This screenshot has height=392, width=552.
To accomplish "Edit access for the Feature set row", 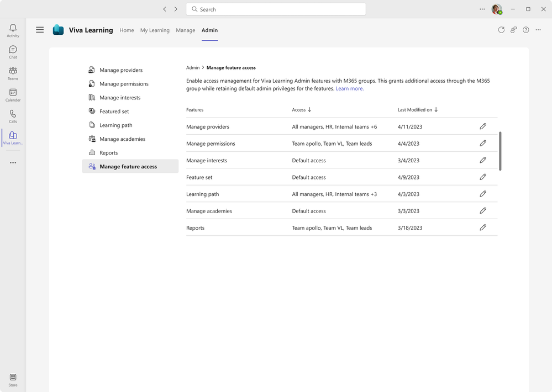I will click(483, 177).
